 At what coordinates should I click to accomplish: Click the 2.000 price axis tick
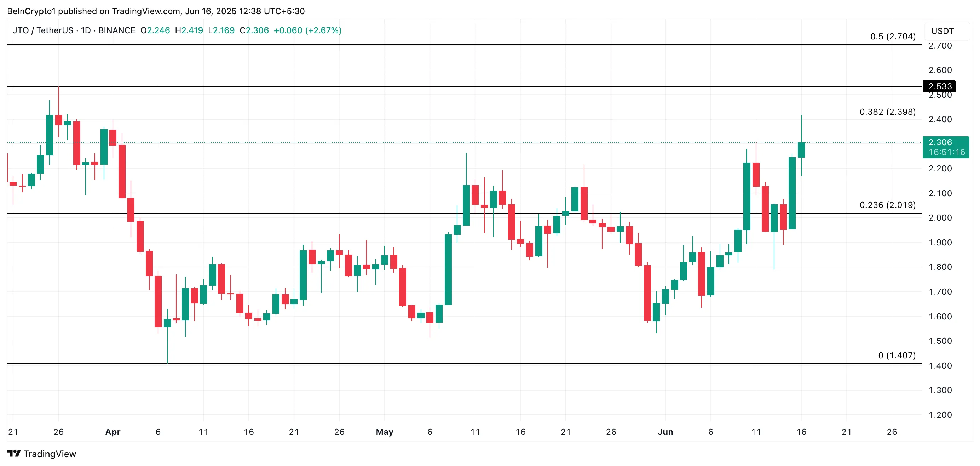coord(940,218)
